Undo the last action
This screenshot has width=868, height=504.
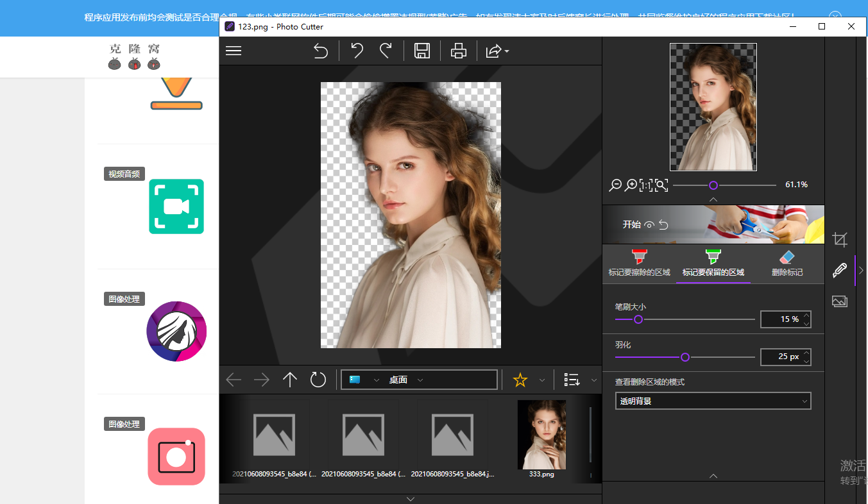(x=357, y=51)
